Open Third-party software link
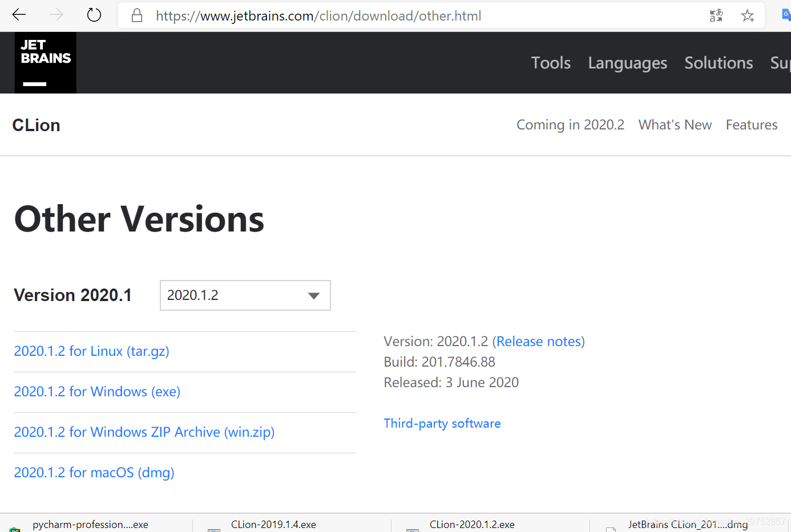Viewport: 791px width, 532px height. tap(442, 423)
